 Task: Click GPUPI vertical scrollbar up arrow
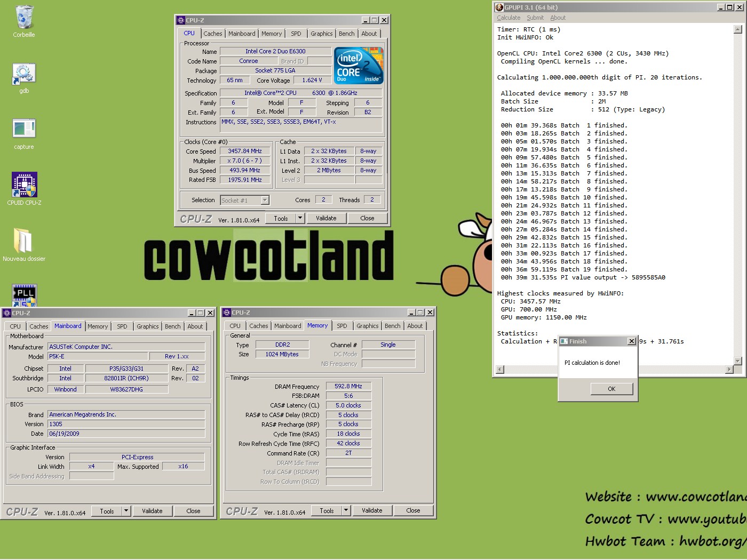[738, 29]
